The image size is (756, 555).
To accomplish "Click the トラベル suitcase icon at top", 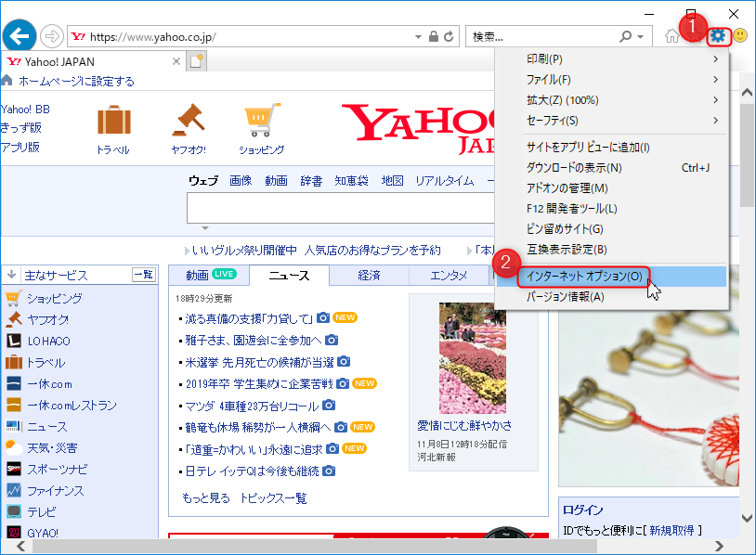I will (x=114, y=120).
